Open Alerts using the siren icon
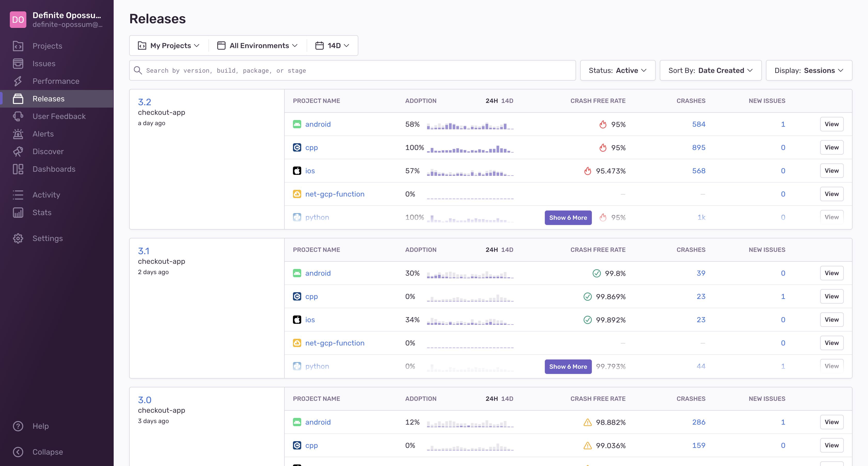This screenshot has width=868, height=466. (x=18, y=134)
